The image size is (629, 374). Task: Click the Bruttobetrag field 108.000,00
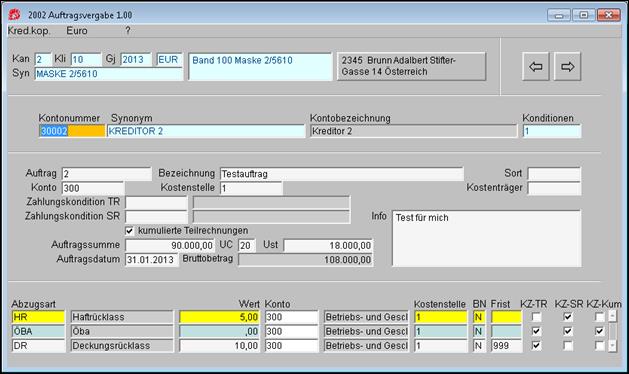click(305, 260)
